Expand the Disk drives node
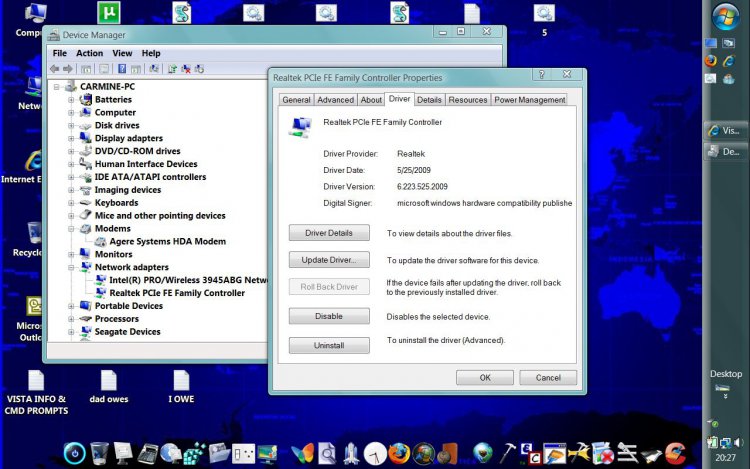Viewport: 750px width, 469px height. click(71, 126)
